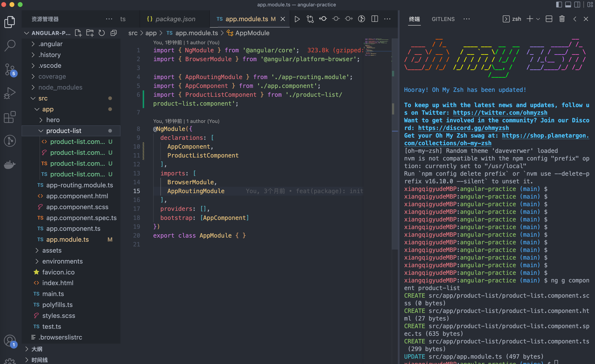Viewport: 595px width, 364px height.
Task: Click the editor minimap preview
Action: [377, 47]
